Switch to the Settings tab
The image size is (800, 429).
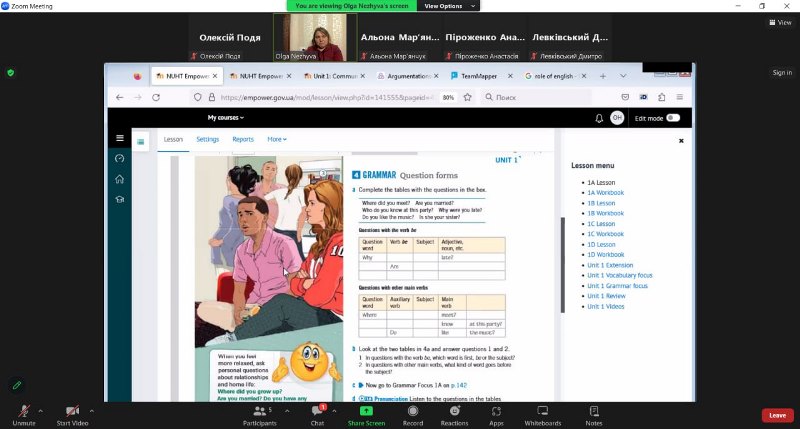coord(208,140)
